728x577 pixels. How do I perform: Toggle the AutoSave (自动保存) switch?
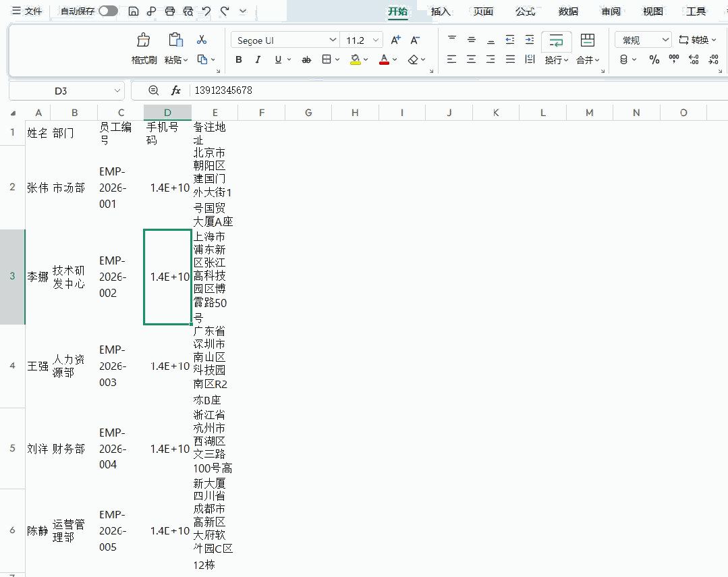point(108,11)
